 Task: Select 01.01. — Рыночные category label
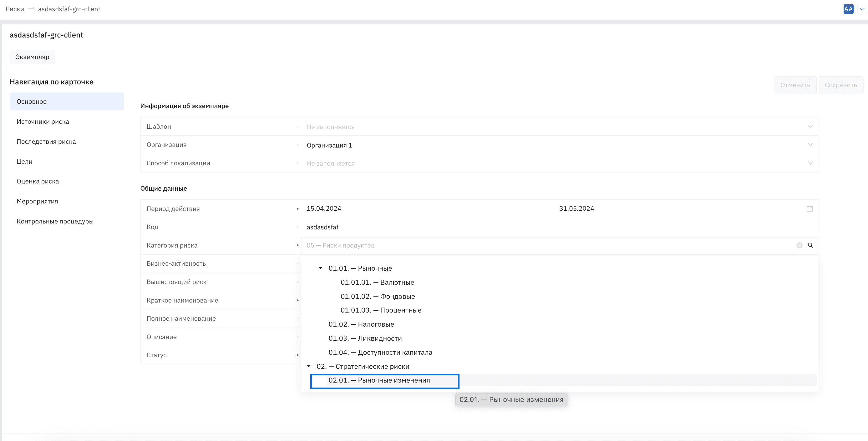click(360, 268)
